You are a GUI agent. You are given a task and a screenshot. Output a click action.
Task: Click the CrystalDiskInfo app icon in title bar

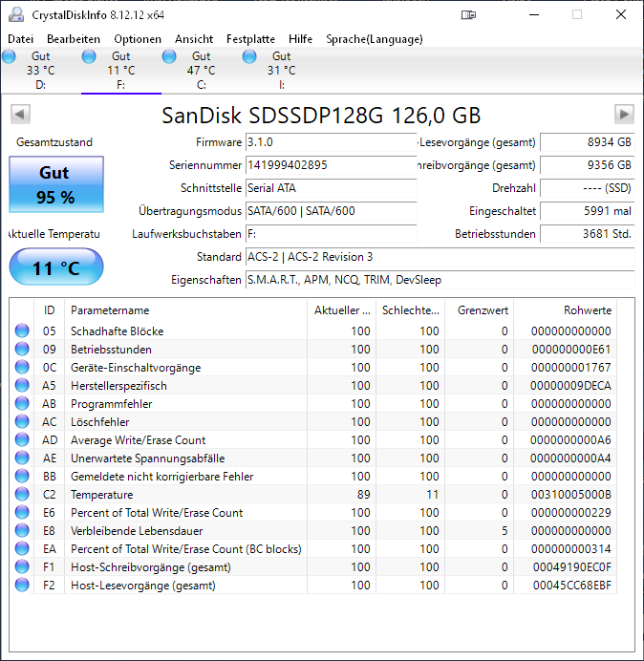(x=16, y=14)
